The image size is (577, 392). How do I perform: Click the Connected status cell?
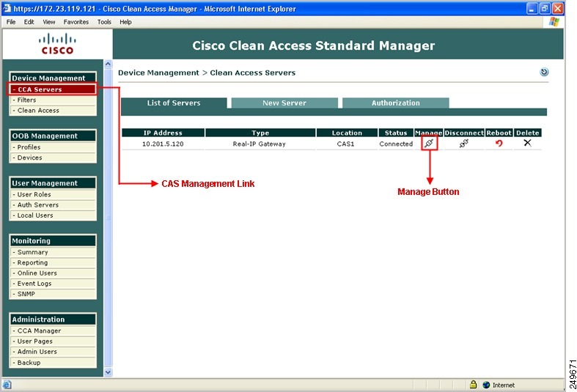396,144
